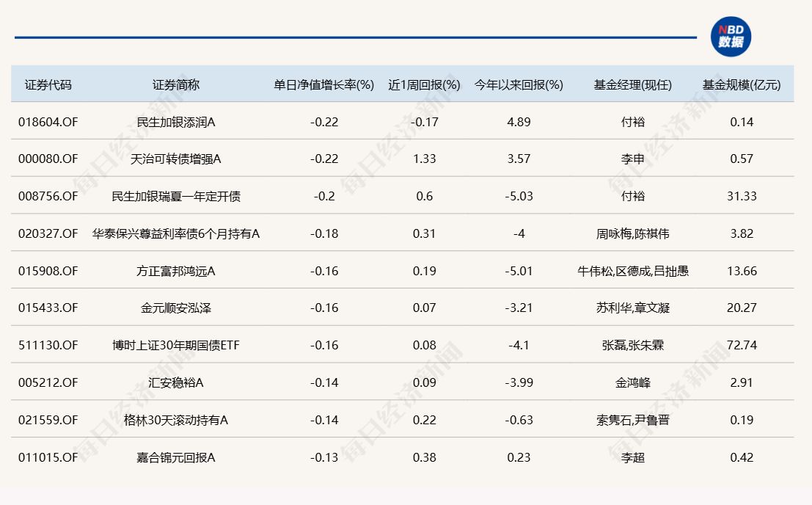
Task: Click fund code 015908.OF
Action: 48,271
